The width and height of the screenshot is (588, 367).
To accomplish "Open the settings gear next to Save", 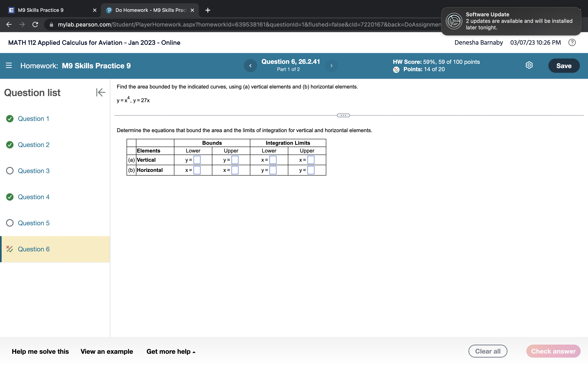I will (x=529, y=65).
